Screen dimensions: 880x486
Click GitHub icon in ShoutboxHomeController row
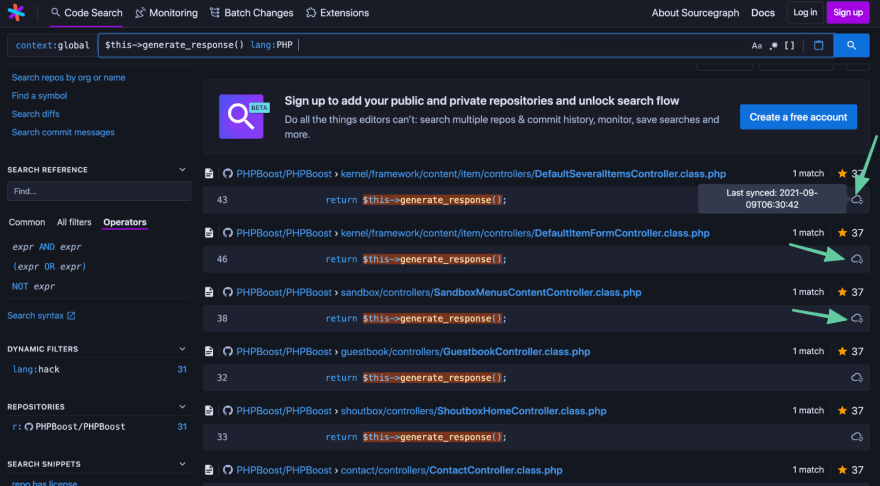pyautogui.click(x=227, y=411)
